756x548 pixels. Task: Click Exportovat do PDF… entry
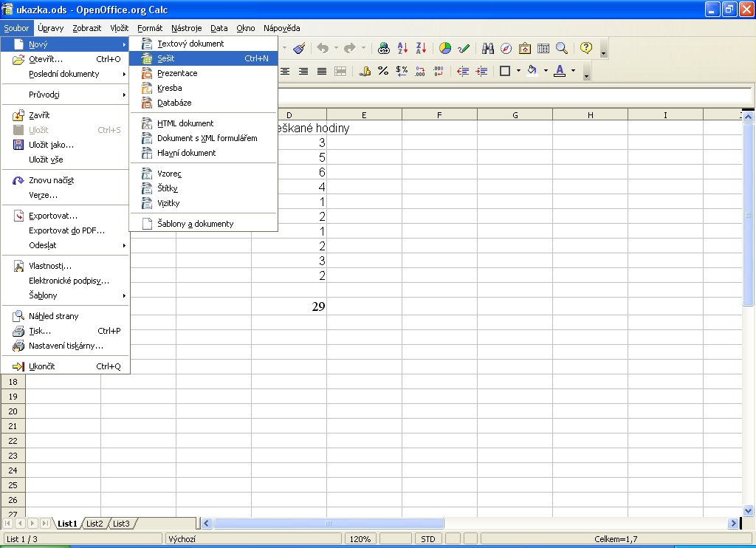click(65, 230)
